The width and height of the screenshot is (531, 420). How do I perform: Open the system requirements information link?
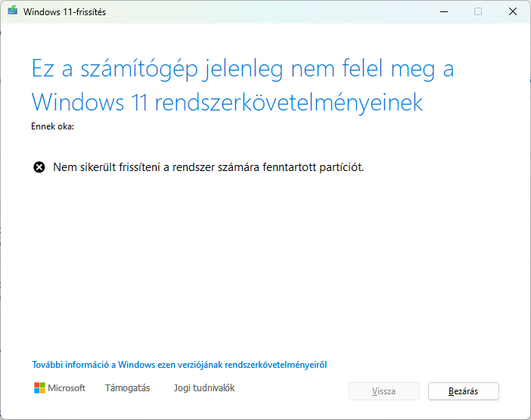click(x=179, y=365)
